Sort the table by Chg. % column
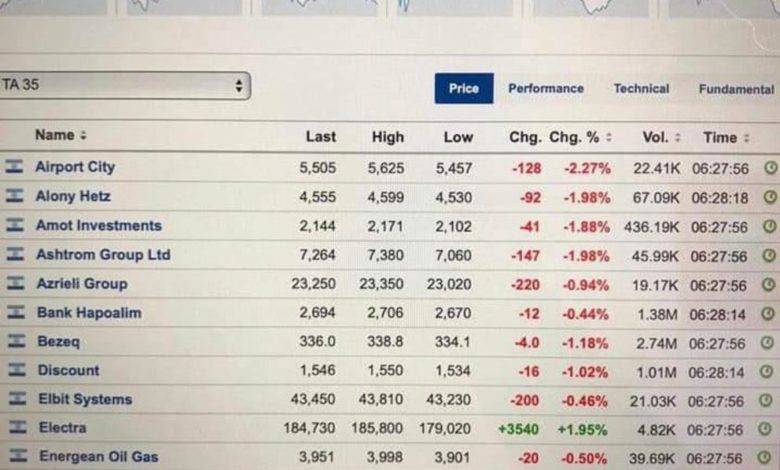Viewport: 780px width, 470px height. pyautogui.click(x=581, y=137)
